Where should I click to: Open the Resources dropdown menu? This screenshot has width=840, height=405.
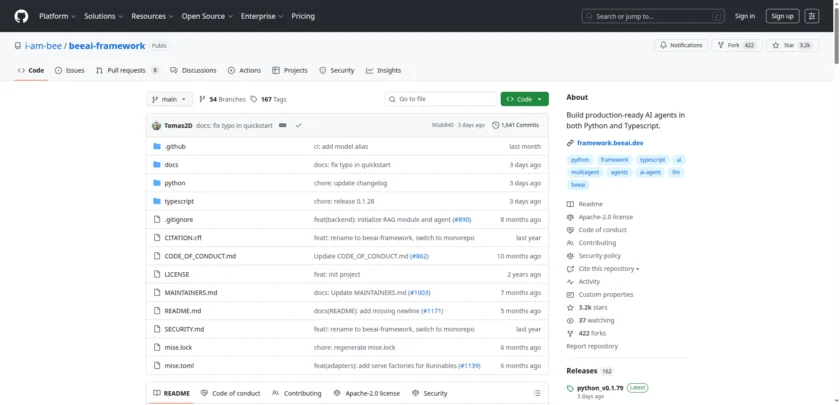pyautogui.click(x=152, y=16)
